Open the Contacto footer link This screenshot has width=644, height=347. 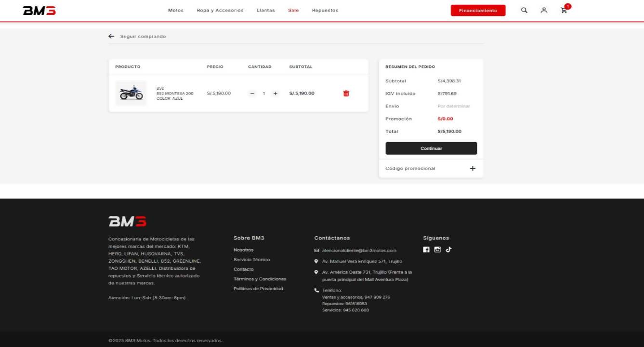[243, 269]
